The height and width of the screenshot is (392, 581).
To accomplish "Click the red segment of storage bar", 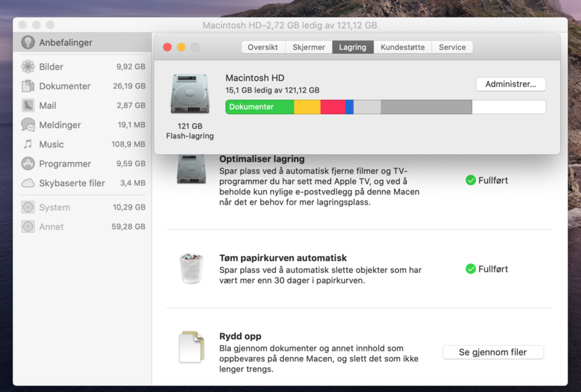I will click(333, 107).
